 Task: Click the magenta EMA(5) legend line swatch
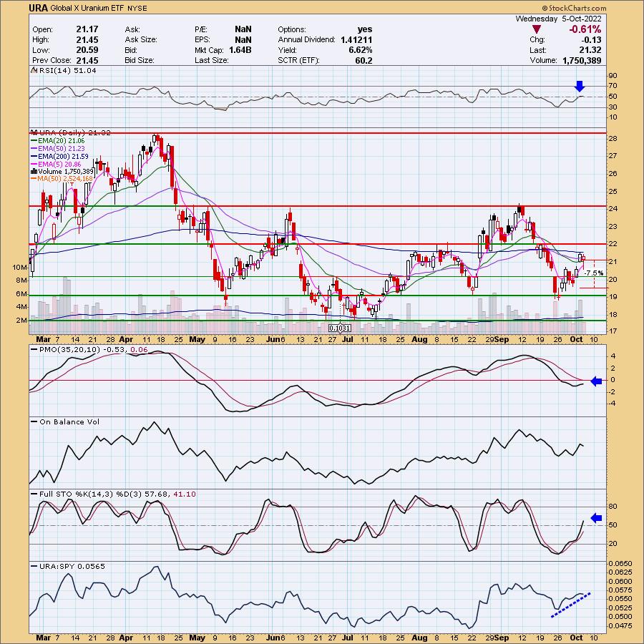[x=34, y=164]
